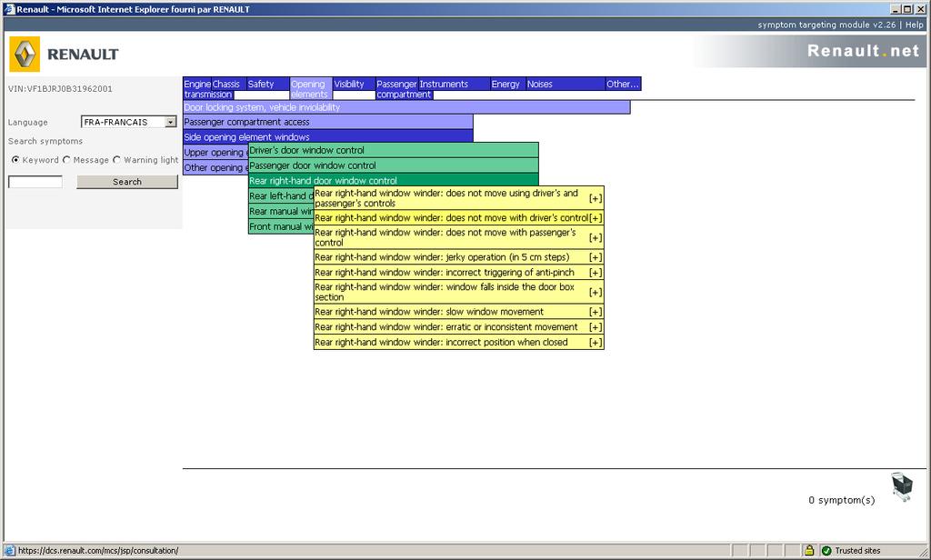This screenshot has width=931, height=560.
Task: Open the Passenger compartment tab
Action: pyautogui.click(x=396, y=89)
